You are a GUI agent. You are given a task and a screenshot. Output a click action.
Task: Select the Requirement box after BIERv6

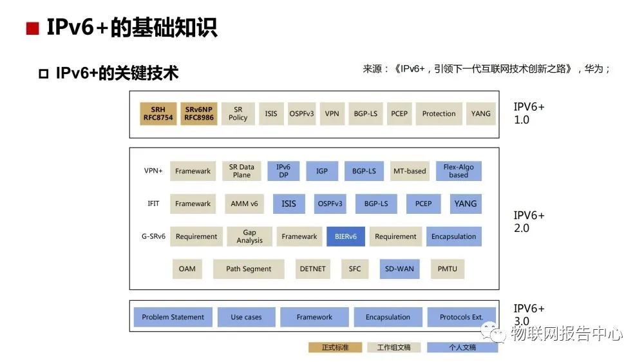tap(395, 236)
